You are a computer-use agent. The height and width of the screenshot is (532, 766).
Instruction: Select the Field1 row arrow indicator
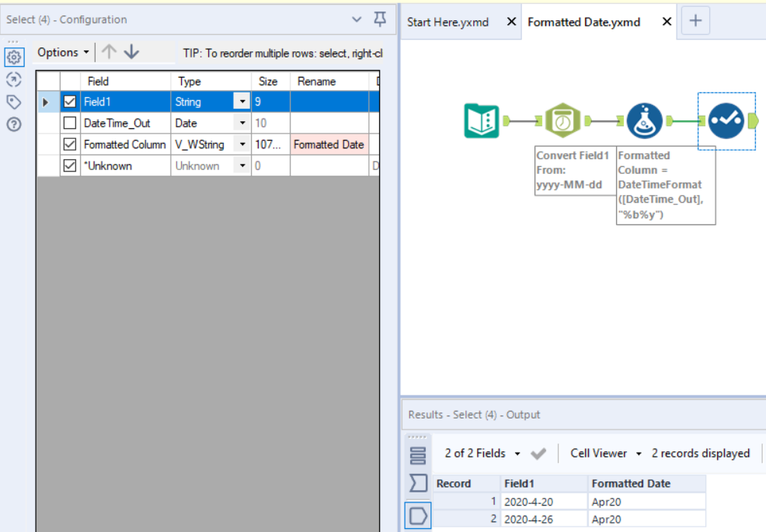coord(46,102)
